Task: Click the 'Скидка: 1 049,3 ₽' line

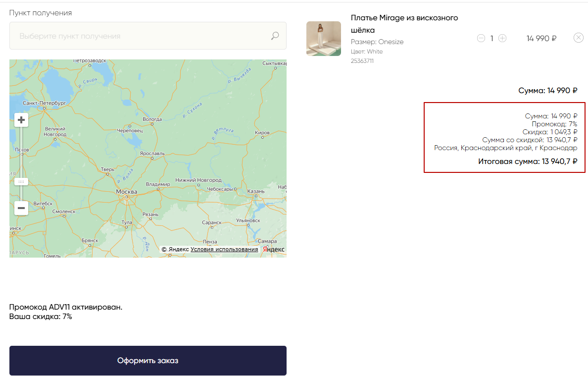Action: point(550,132)
